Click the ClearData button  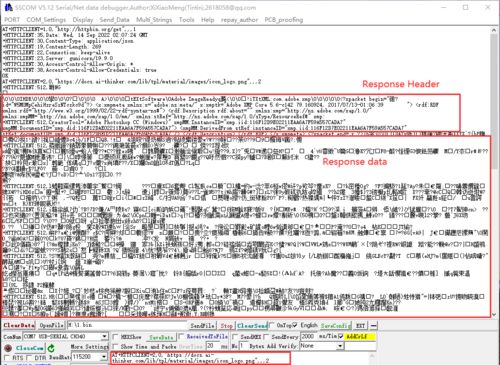point(19,325)
